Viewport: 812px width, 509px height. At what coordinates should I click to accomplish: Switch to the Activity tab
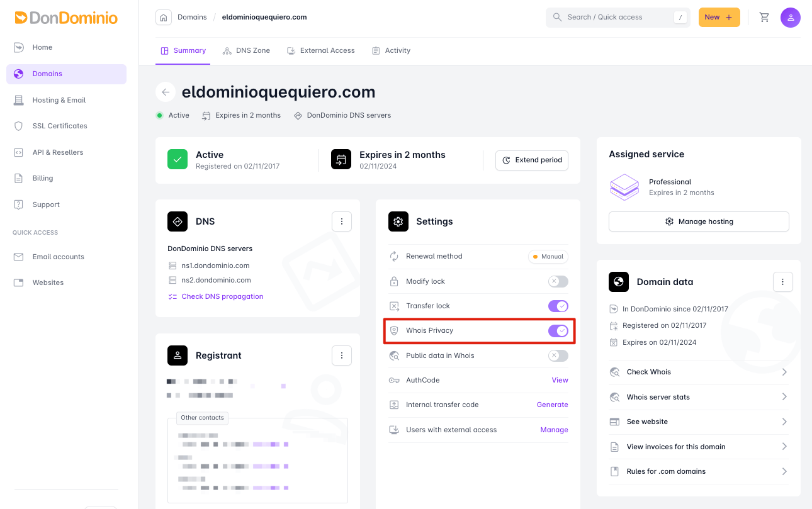[x=391, y=50]
